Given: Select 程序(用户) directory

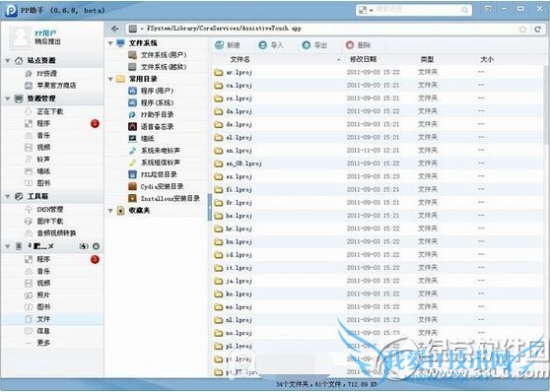Looking at the screenshot, I should 152,91.
